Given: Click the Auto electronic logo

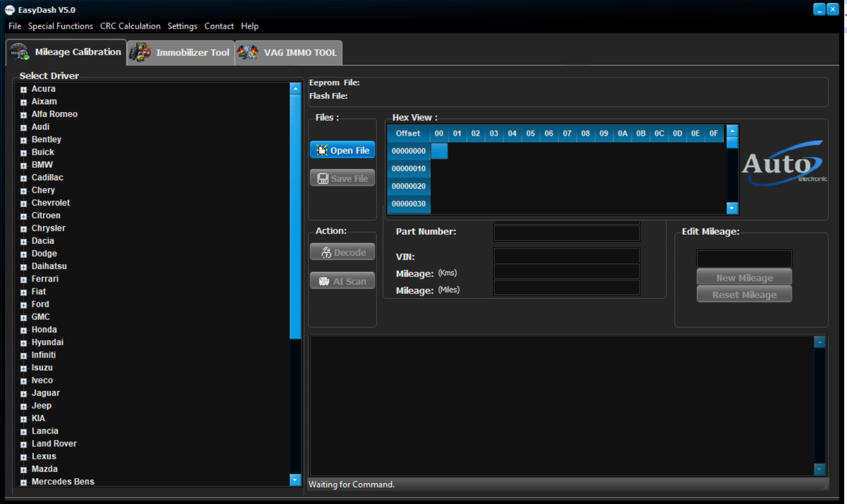Looking at the screenshot, I should coord(784,164).
